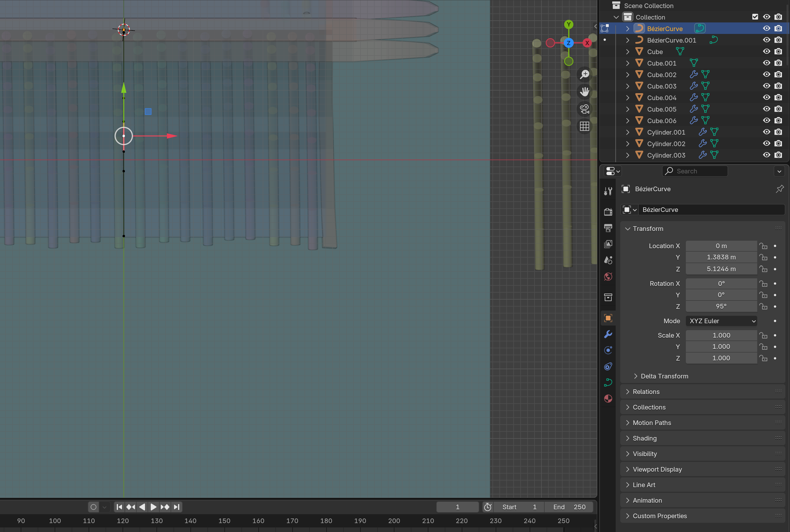
Task: Open the Physics properties tab icon
Action: pyautogui.click(x=608, y=350)
